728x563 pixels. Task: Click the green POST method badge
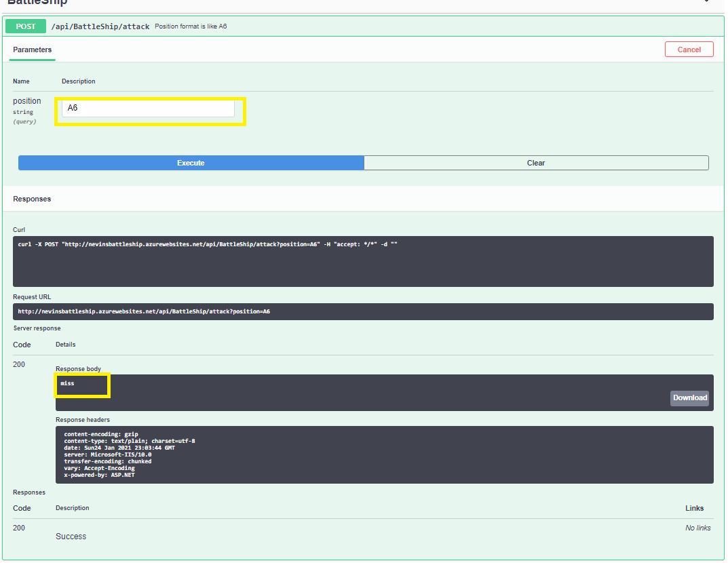25,26
